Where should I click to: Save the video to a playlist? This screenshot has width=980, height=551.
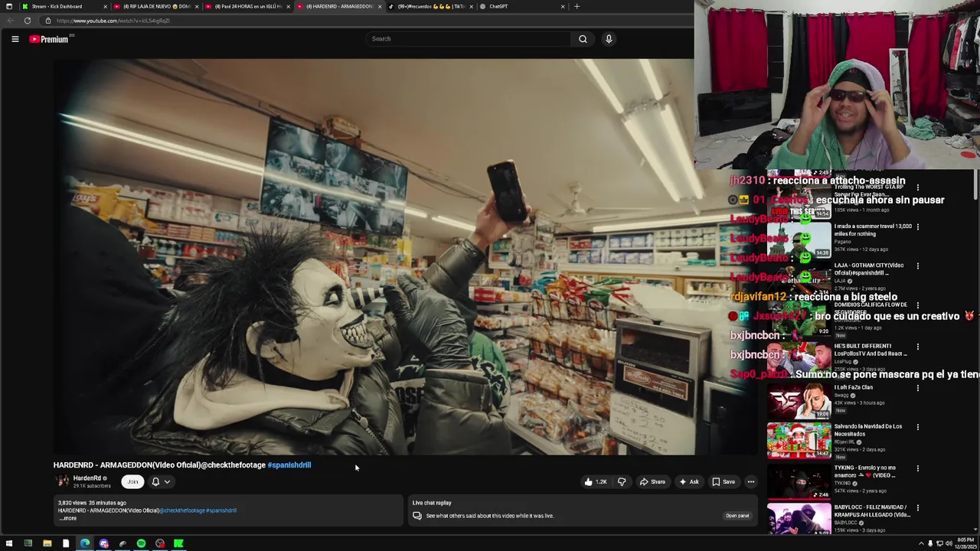[x=724, y=482]
